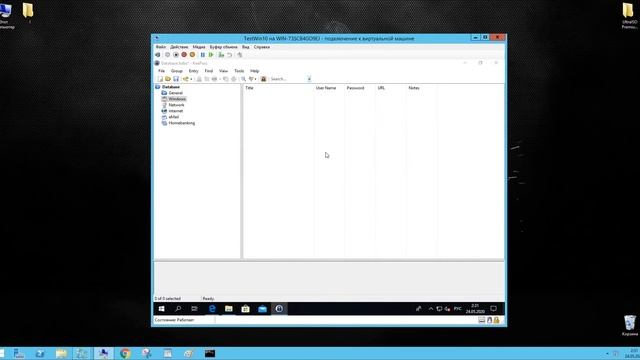640x360 pixels.
Task: Open the Файл menu of the VM connection window
Action: click(x=161, y=47)
